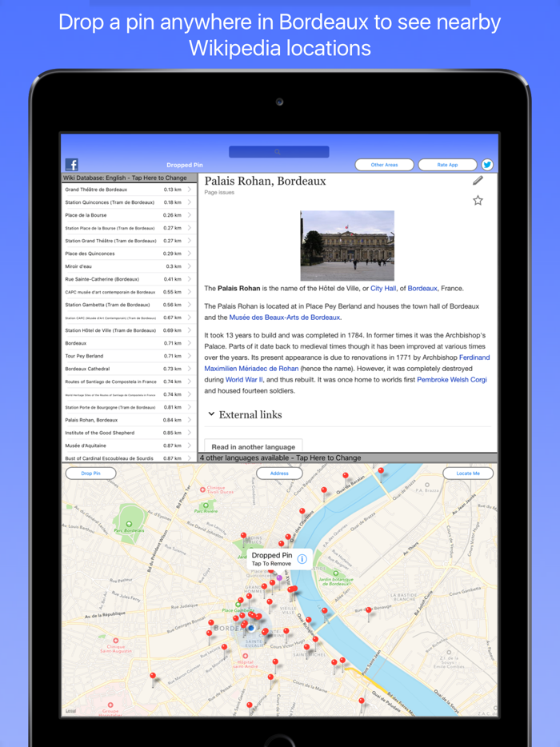The width and height of the screenshot is (560, 747).
Task: Select Station Grand Théâtre list row
Action: click(x=129, y=241)
